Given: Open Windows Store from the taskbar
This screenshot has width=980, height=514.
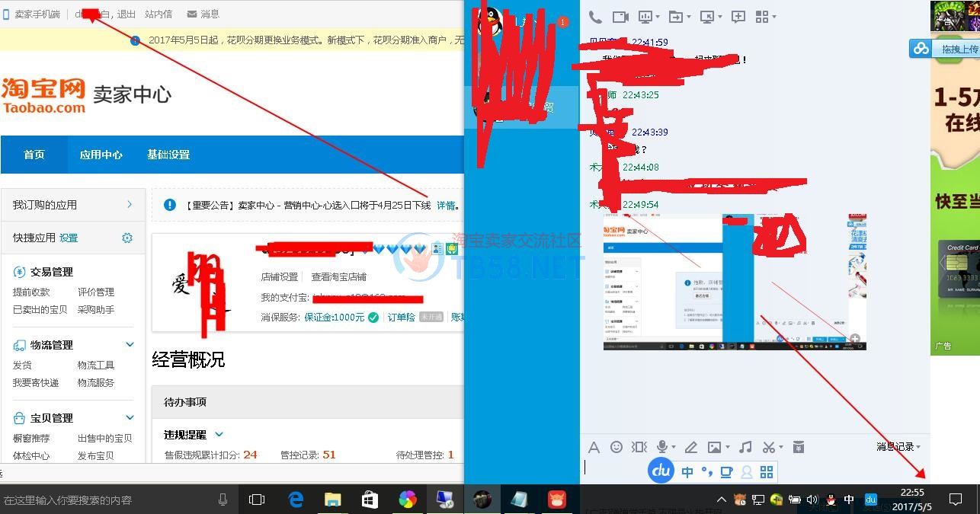Looking at the screenshot, I should coord(370,500).
